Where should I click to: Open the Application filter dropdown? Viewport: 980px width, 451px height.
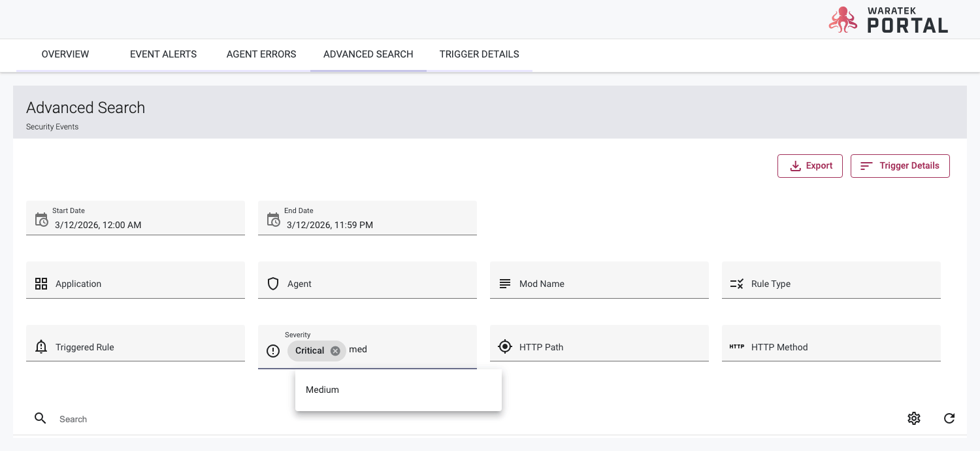(x=135, y=284)
